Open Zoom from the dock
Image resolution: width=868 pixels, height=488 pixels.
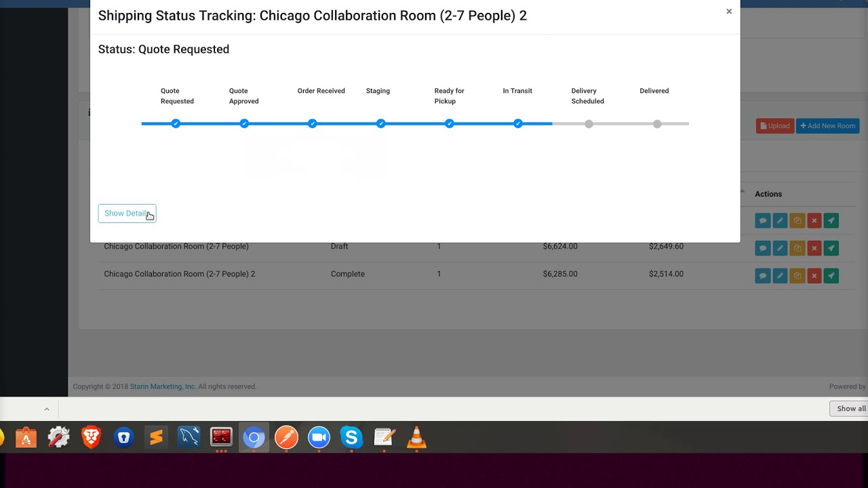point(319,438)
